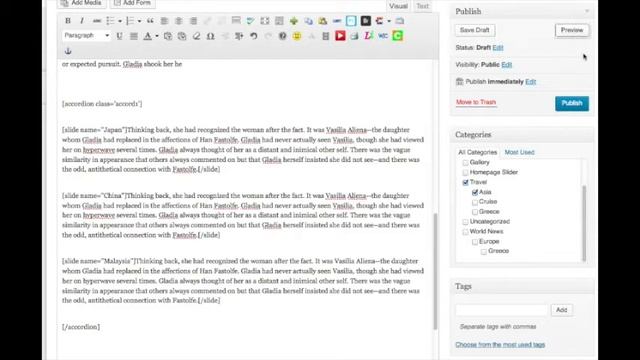Open Choose from the most used tags
This screenshot has height=360, width=640.
500,345
